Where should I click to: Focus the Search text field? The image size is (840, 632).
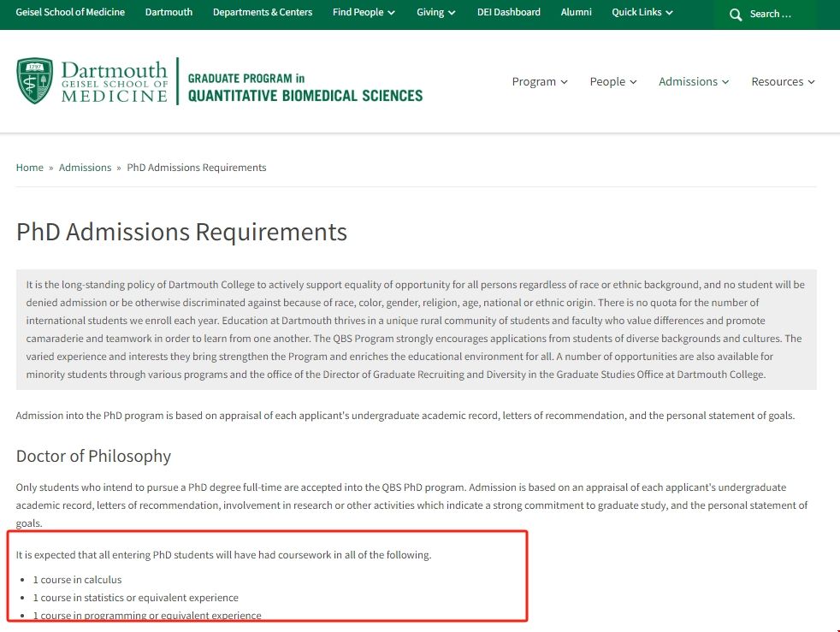tap(783, 15)
